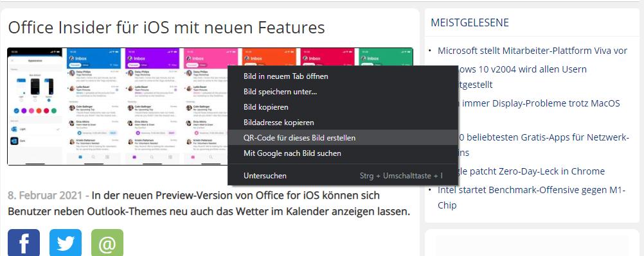The width and height of the screenshot is (644, 256).
Task: Share article via Facebook icon
Action: (24, 243)
